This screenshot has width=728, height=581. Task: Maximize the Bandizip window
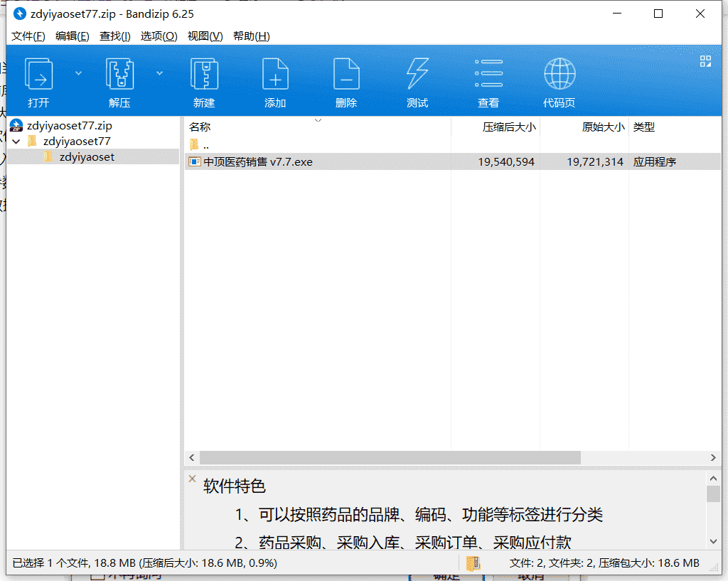tap(658, 14)
